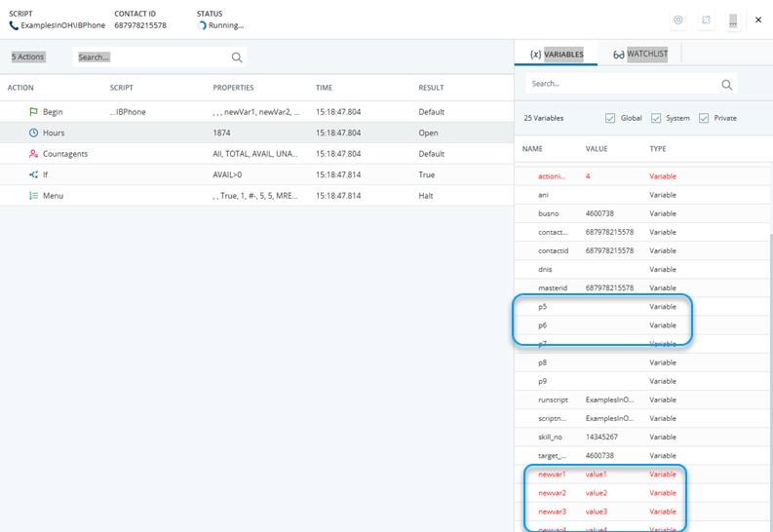Click the circular target icon in header
Screen dimensions: 773x532
pyautogui.click(x=678, y=19)
